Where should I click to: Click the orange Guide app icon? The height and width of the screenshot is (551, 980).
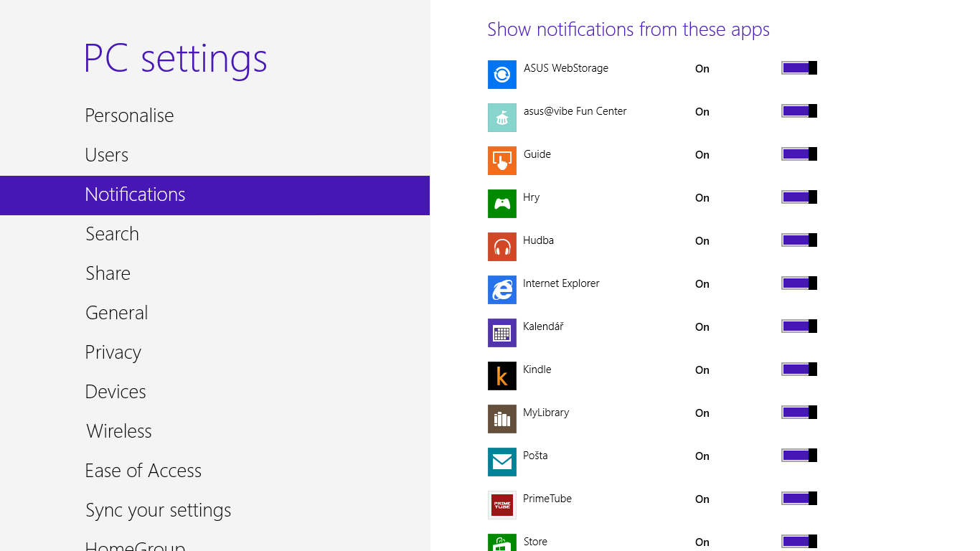[501, 161]
